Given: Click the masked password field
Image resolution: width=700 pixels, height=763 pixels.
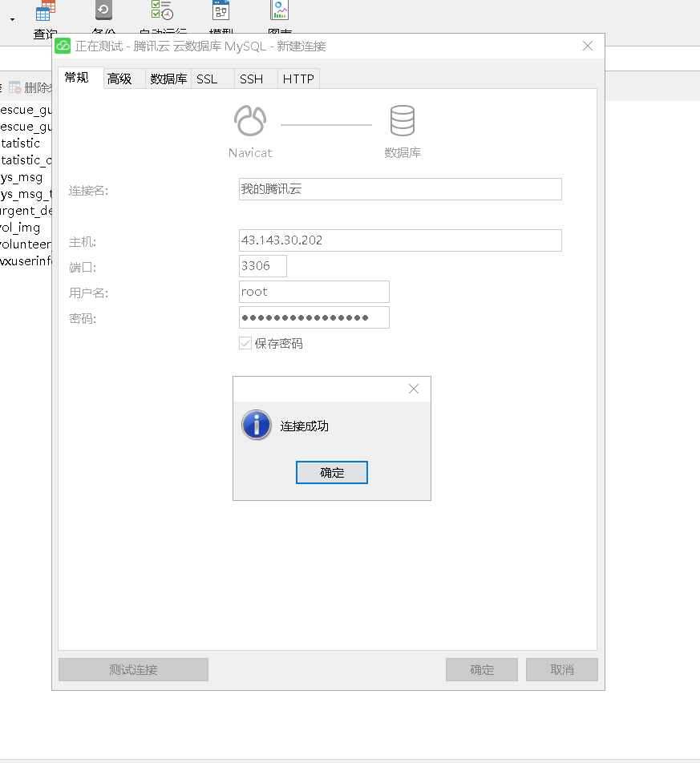Looking at the screenshot, I should 314,317.
